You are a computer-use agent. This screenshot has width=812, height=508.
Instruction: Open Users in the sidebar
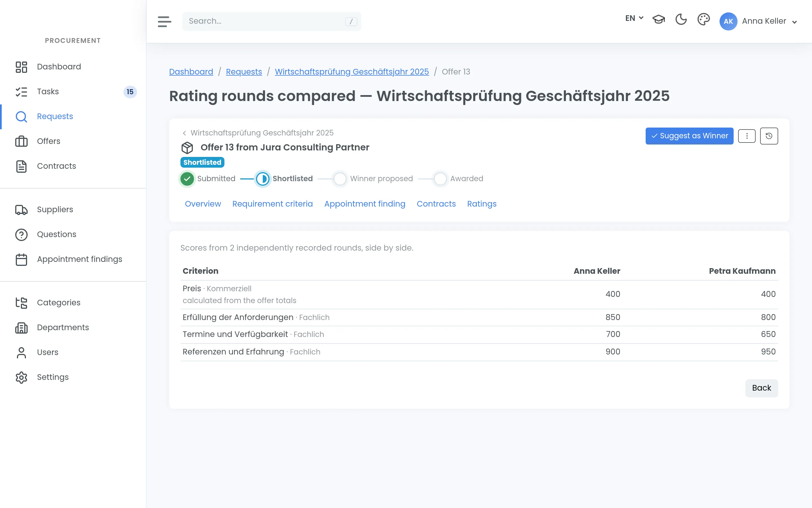(73, 352)
